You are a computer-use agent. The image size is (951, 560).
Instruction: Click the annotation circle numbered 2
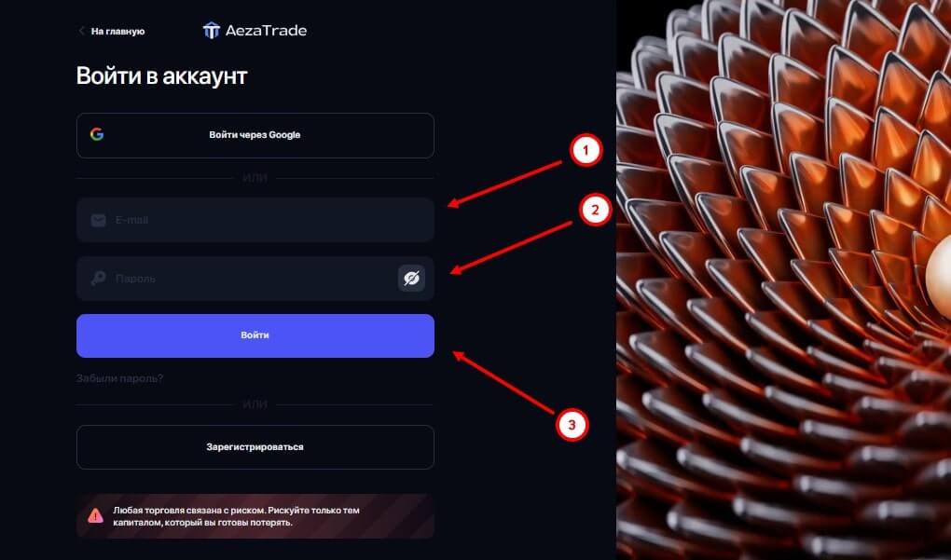click(x=595, y=210)
